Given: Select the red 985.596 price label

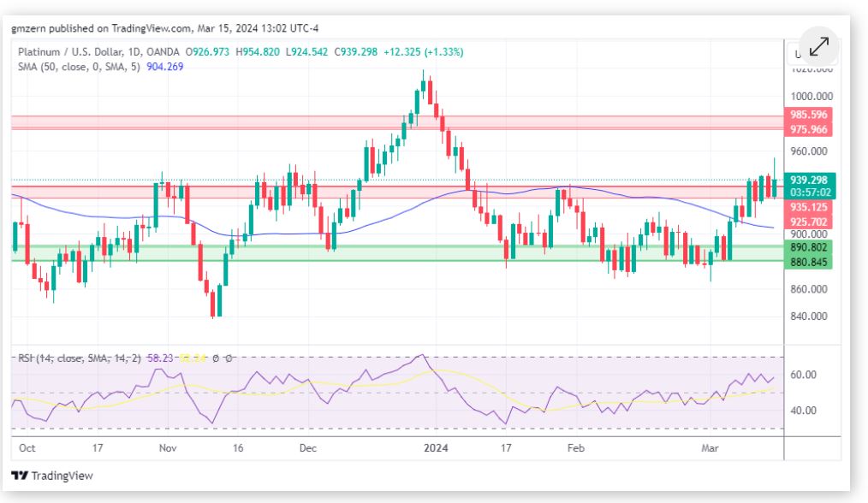Looking at the screenshot, I should pos(809,115).
